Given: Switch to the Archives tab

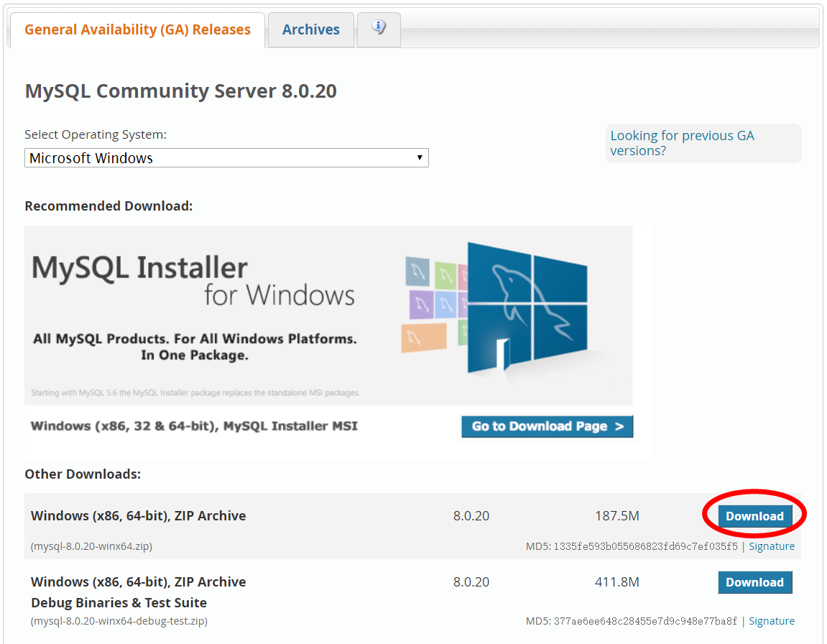Looking at the screenshot, I should (x=310, y=30).
